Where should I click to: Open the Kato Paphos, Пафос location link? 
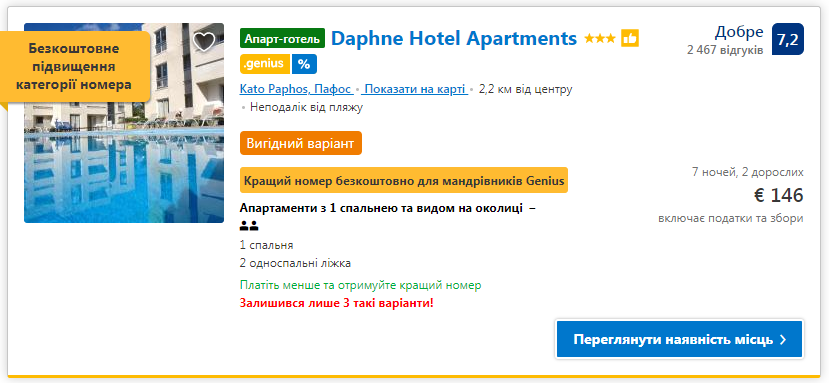point(296,89)
